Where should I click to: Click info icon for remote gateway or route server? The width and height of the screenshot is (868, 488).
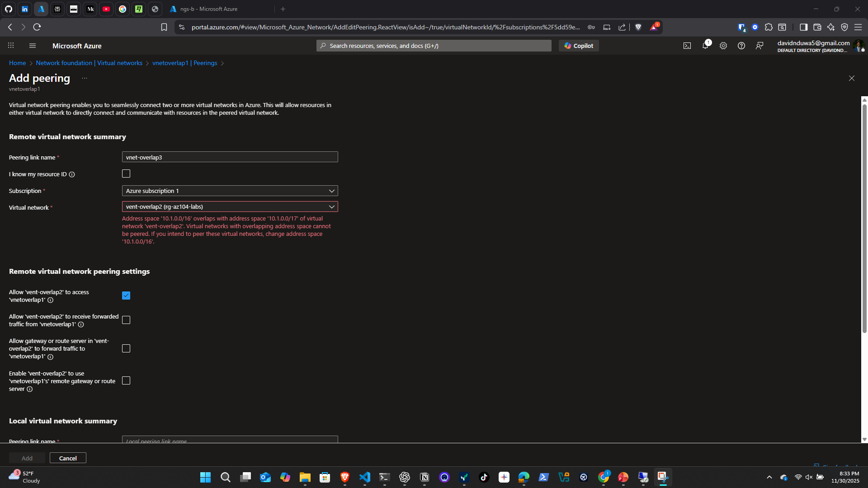tap(29, 389)
